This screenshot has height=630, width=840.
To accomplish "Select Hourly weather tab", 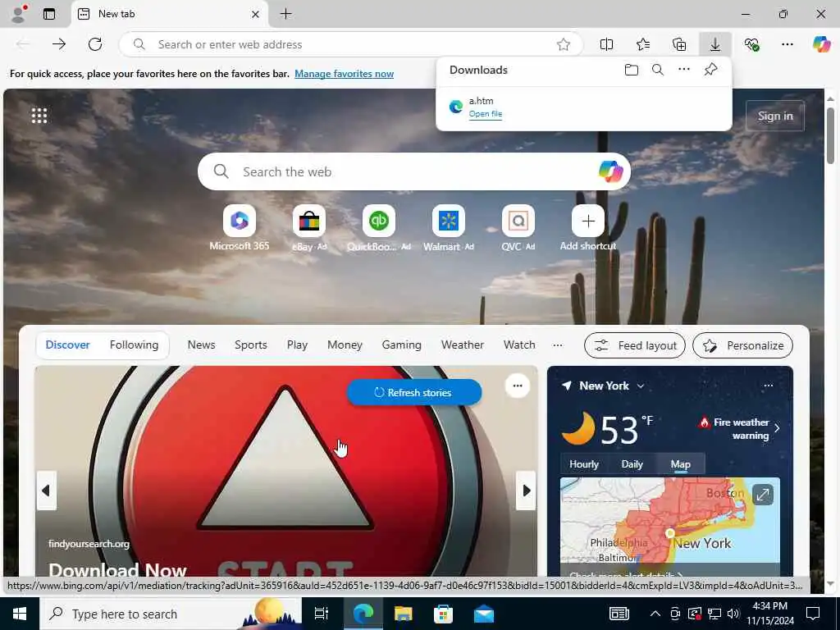I will (584, 464).
